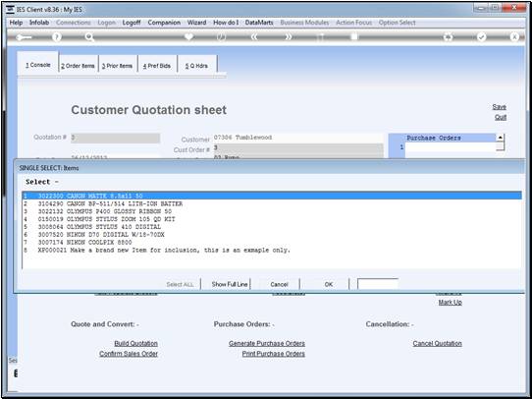Click the Cancel Quotation link
Viewport: 532px width, 399px height.
438,343
